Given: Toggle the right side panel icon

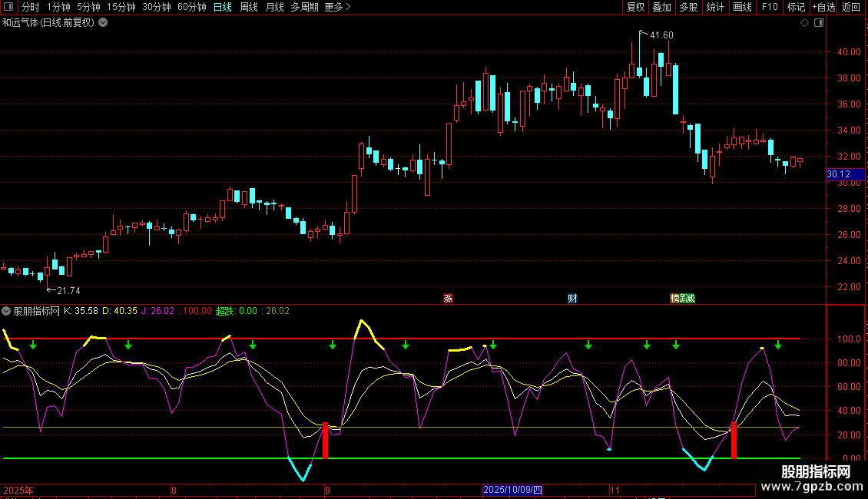Looking at the screenshot, I should click(817, 23).
